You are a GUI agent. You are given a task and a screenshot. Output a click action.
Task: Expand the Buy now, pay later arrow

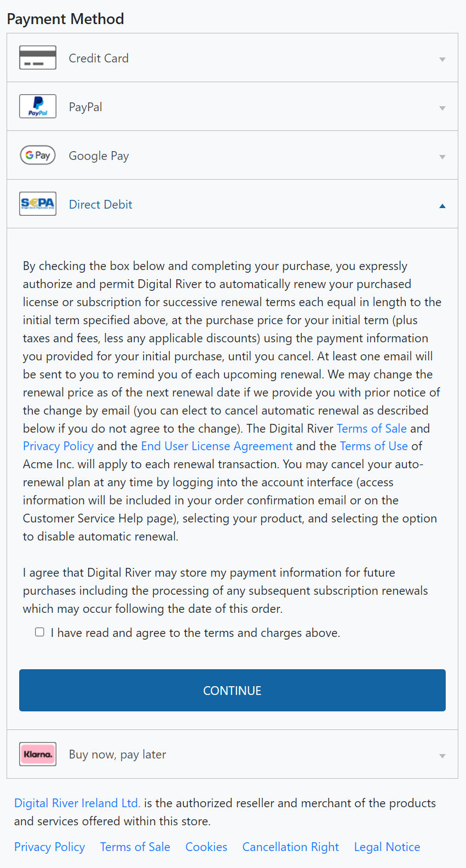click(442, 756)
